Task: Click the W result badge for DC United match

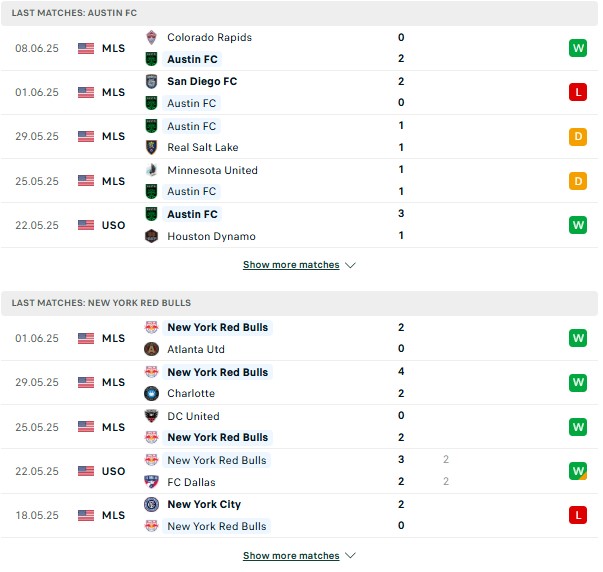Action: (x=578, y=427)
